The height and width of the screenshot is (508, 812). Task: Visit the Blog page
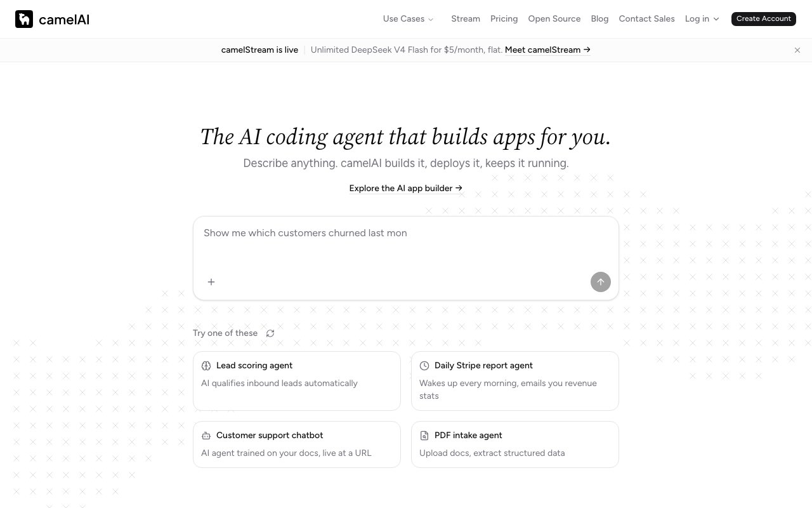click(x=599, y=19)
